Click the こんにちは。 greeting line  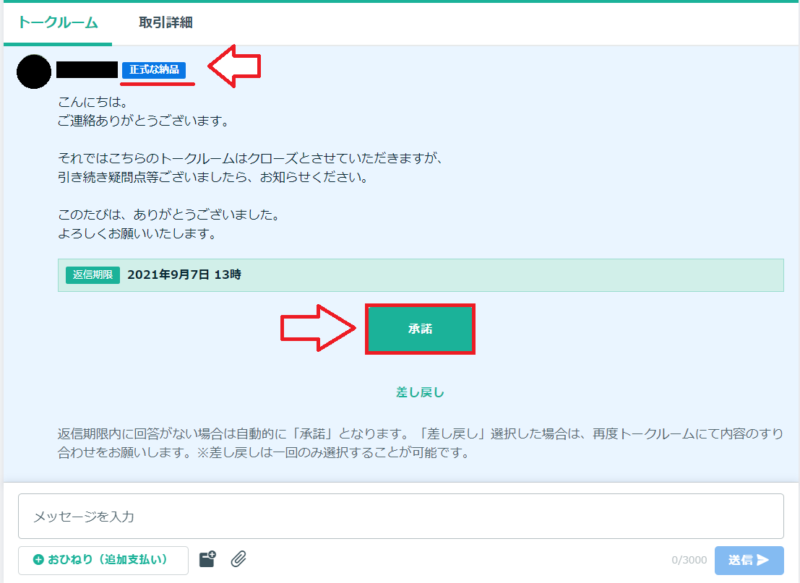[x=92, y=102]
